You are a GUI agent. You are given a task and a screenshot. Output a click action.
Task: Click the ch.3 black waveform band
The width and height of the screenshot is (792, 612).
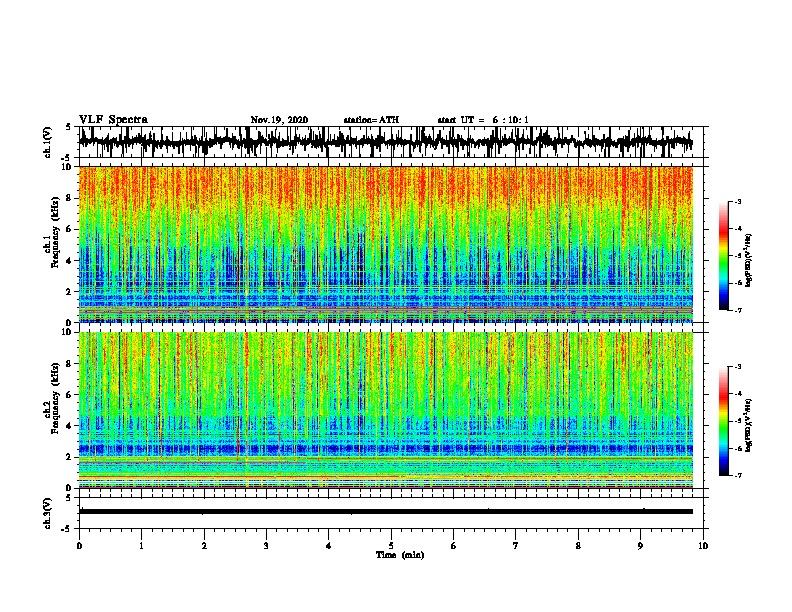point(386,512)
